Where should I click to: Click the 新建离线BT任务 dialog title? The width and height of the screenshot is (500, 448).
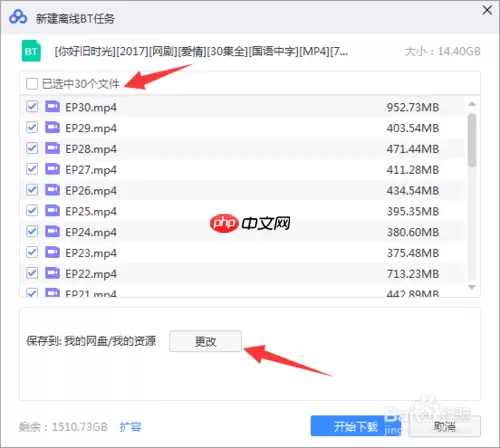(x=75, y=18)
